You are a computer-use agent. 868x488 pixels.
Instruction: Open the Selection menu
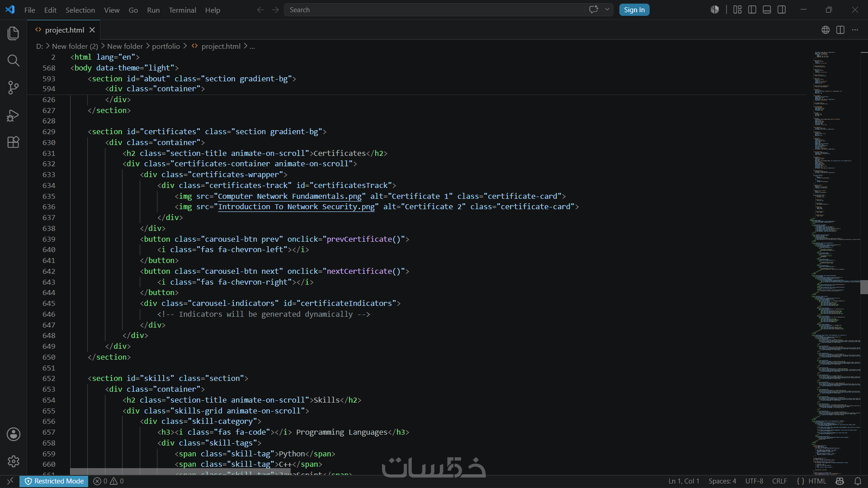tap(80, 10)
